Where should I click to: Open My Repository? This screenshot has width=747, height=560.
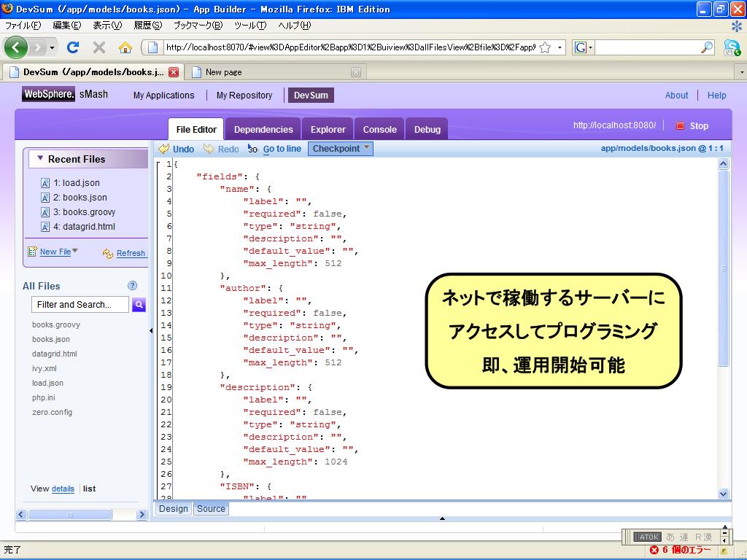tap(244, 96)
